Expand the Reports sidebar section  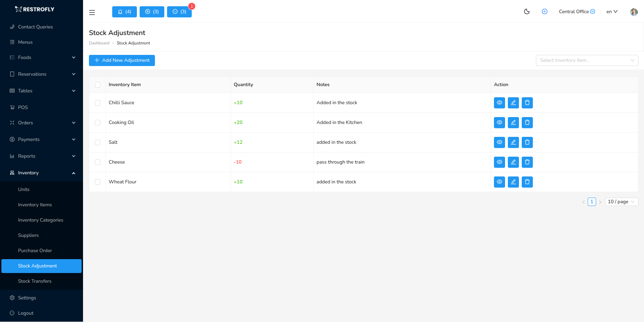click(26, 156)
